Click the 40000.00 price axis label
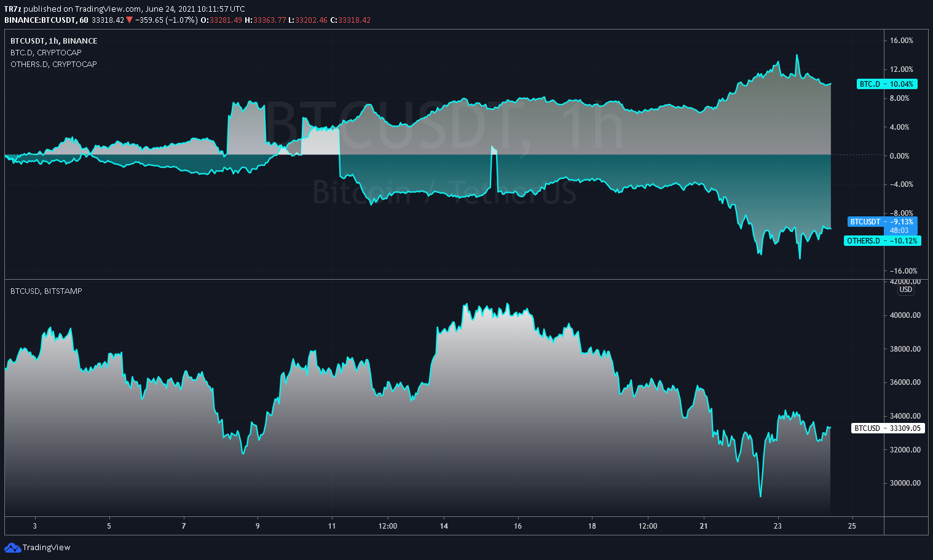Image resolution: width=933 pixels, height=560 pixels. tap(905, 315)
